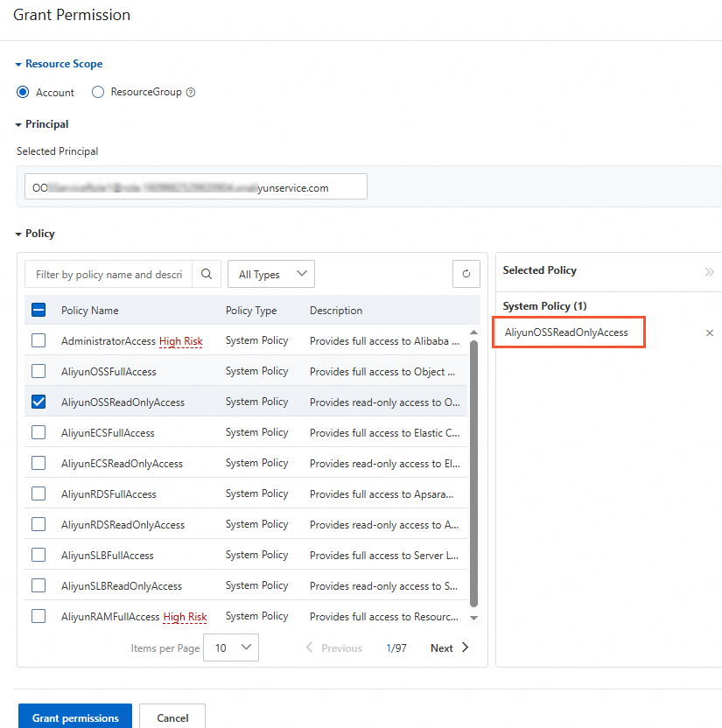Refresh the policy list
The height and width of the screenshot is (728, 722).
466,274
